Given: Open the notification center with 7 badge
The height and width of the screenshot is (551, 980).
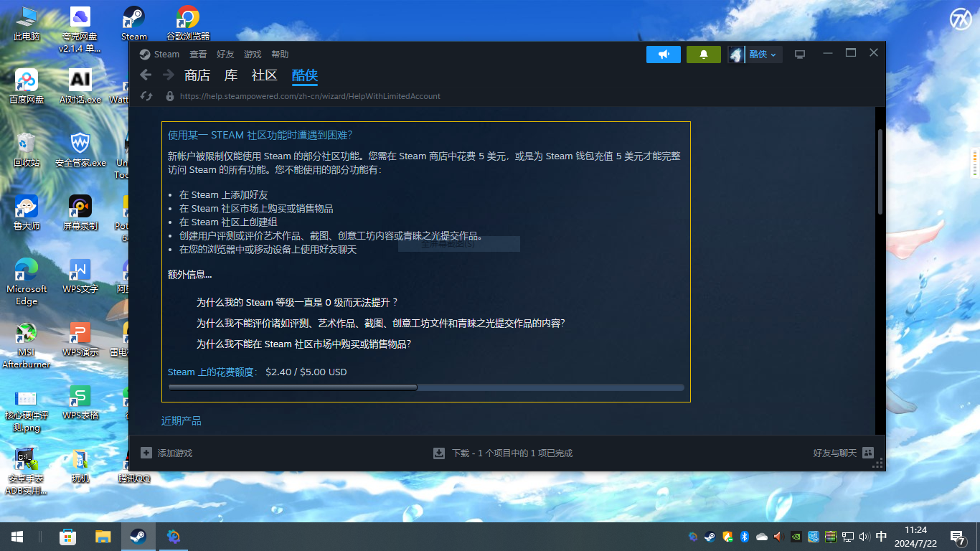Looking at the screenshot, I should pyautogui.click(x=958, y=537).
